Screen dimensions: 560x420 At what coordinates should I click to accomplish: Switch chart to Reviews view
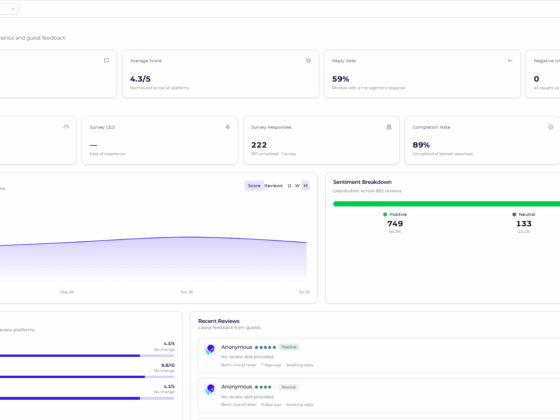[274, 186]
